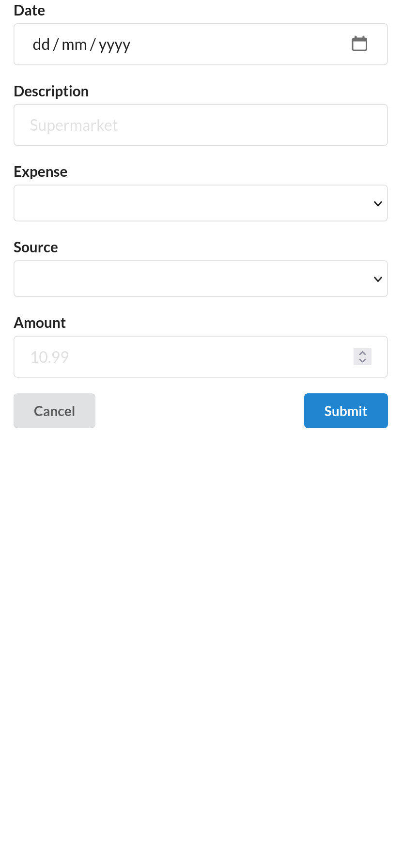Click the Source dropdown chevron icon
Image resolution: width=402 pixels, height=868 pixels.
click(377, 279)
